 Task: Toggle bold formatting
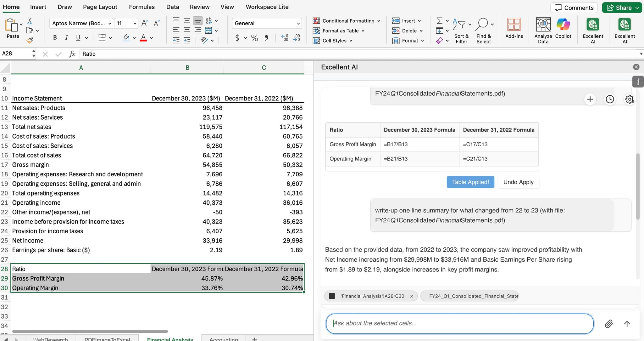[55, 37]
